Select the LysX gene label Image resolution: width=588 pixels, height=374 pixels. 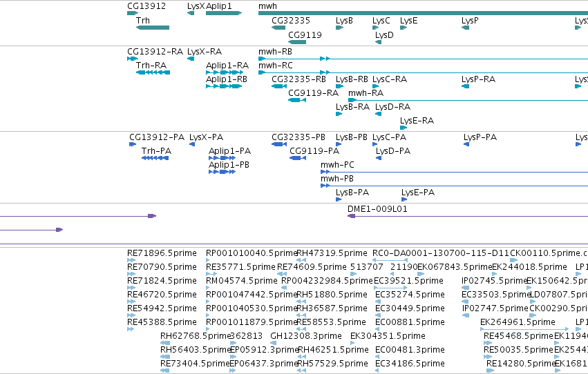pos(196,6)
